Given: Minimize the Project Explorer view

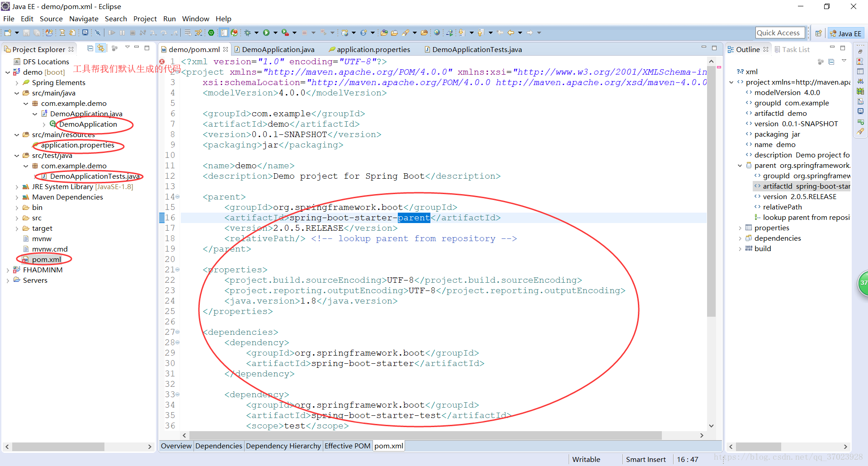Looking at the screenshot, I should pyautogui.click(x=137, y=48).
